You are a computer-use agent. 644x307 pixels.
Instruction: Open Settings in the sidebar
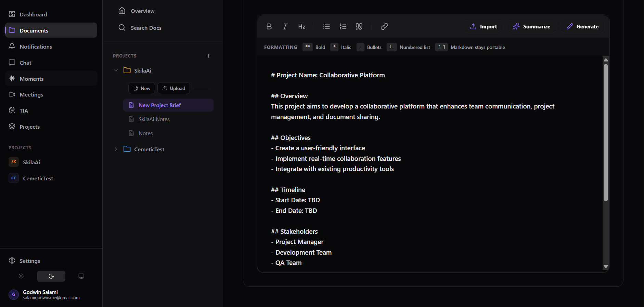click(x=51, y=261)
